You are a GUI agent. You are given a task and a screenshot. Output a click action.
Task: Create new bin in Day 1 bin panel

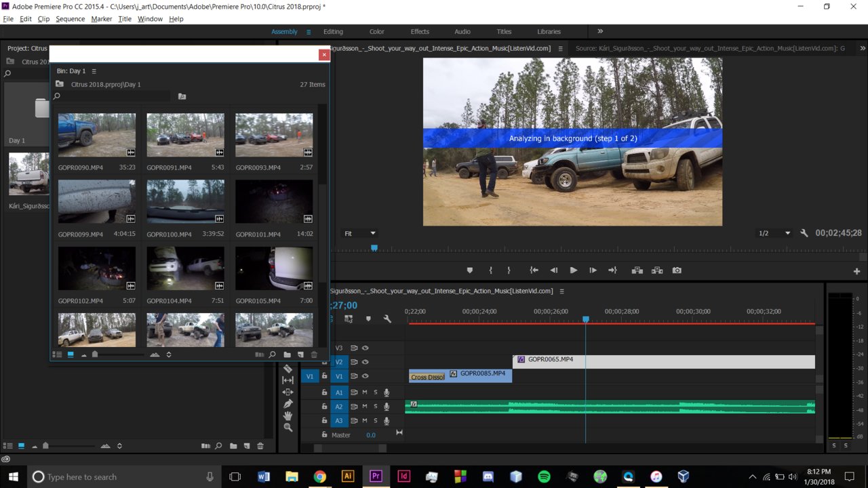pyautogui.click(x=287, y=354)
